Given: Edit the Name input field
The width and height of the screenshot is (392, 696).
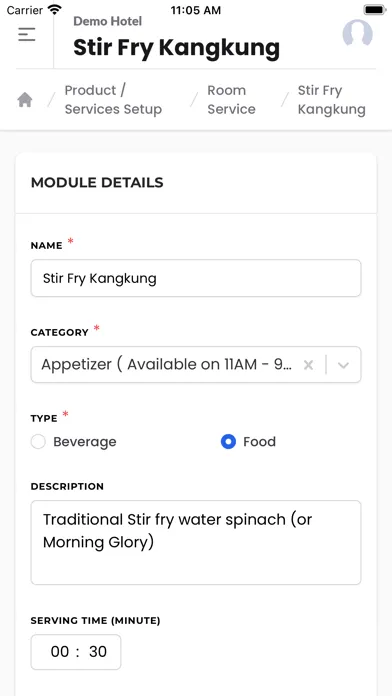Looking at the screenshot, I should (196, 278).
